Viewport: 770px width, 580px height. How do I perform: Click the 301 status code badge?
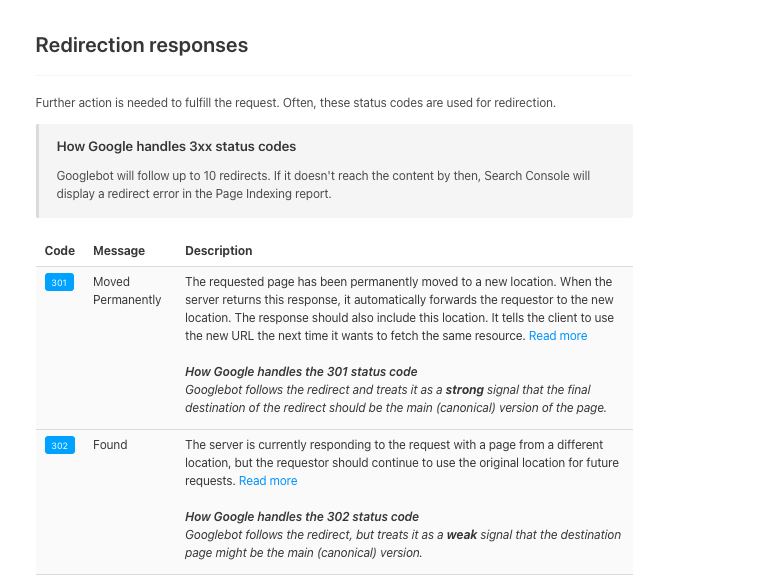pos(59,282)
